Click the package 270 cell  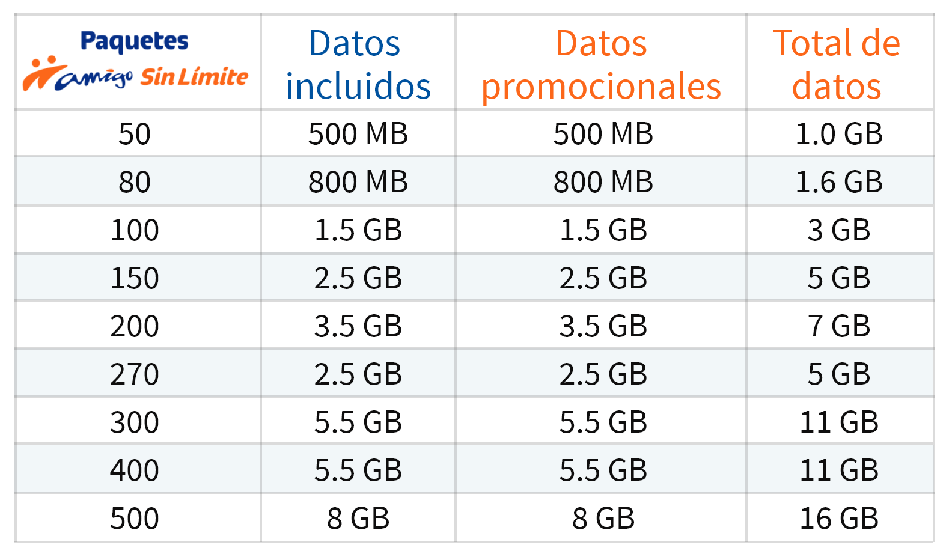[134, 374]
